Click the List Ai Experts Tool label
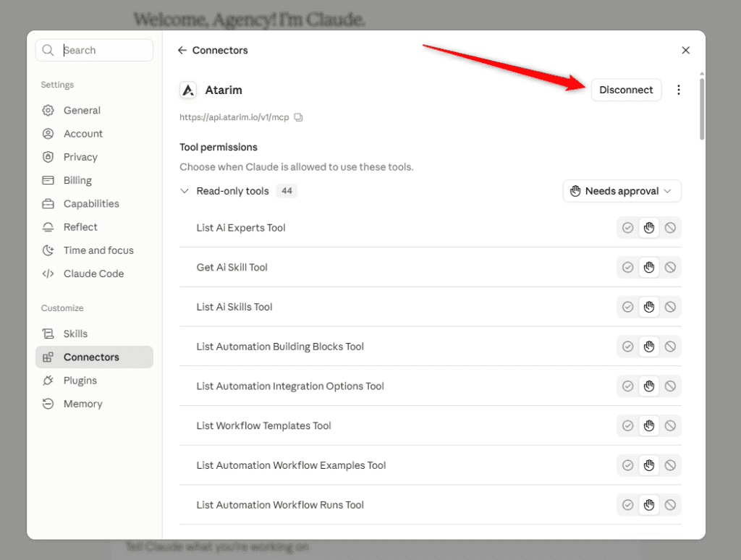This screenshot has height=560, width=741. click(x=241, y=228)
